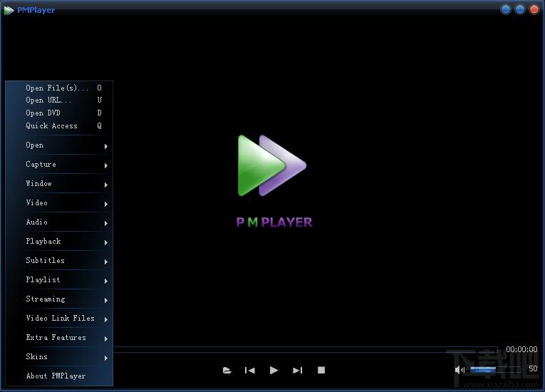Start playback with the play button
Viewport: 545px width, 392px height.
[274, 370]
